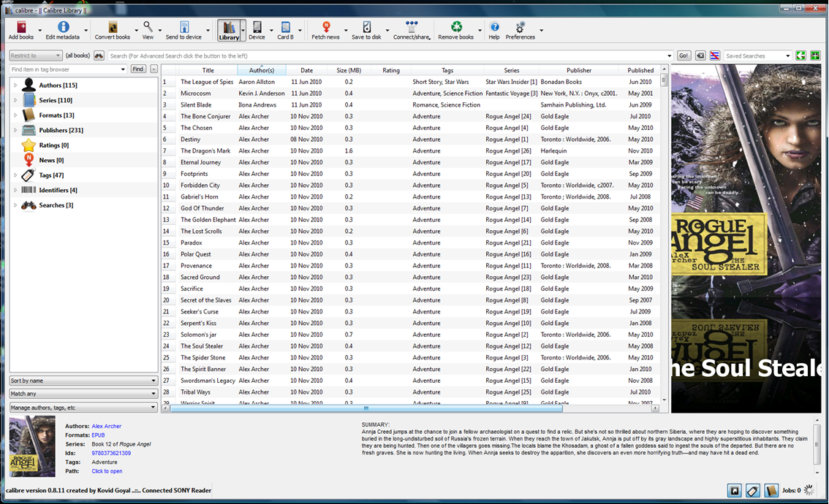Sort by the Author(s) column header
The height and width of the screenshot is (504, 829).
pos(262,70)
